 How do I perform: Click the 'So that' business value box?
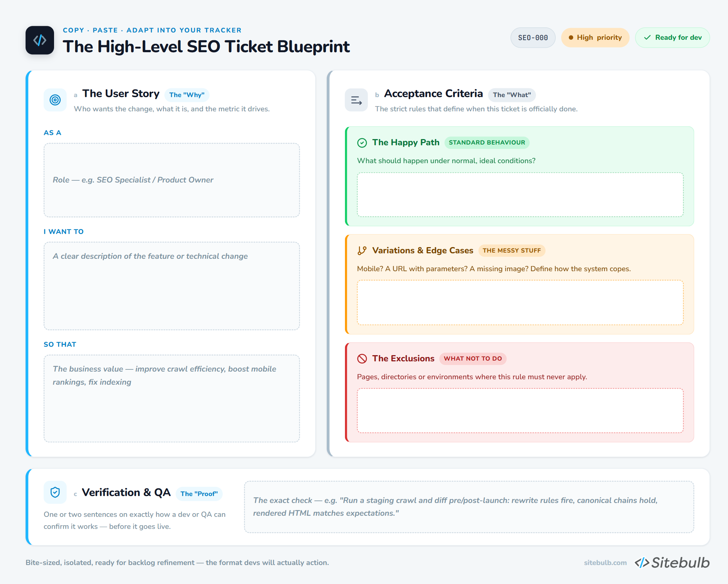pos(172,399)
